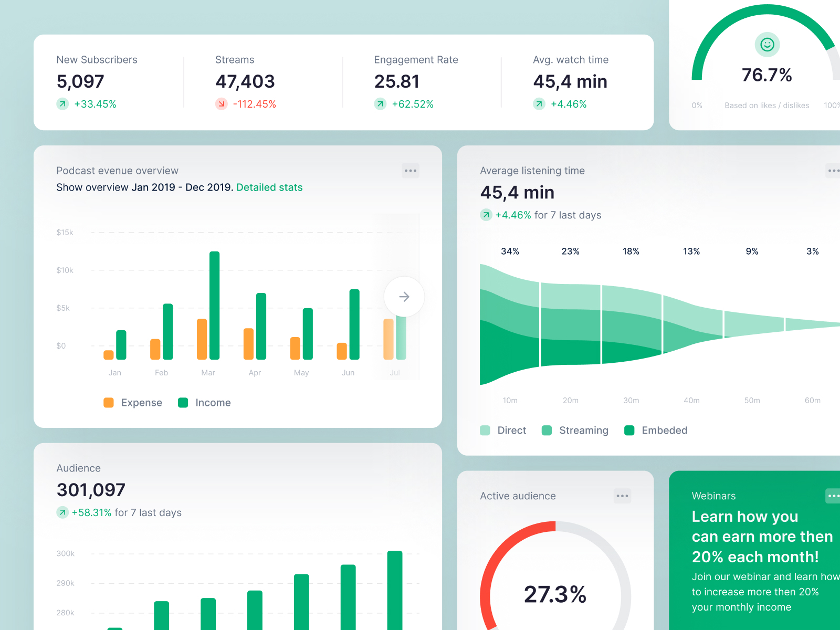Open the Active audience three-dot options menu
This screenshot has height=630, width=840.
pyautogui.click(x=623, y=496)
